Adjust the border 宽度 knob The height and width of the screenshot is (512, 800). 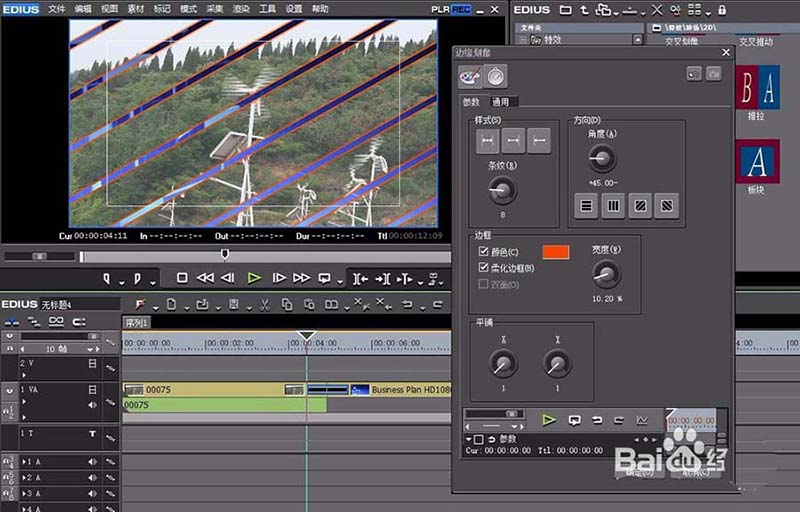pyautogui.click(x=607, y=274)
